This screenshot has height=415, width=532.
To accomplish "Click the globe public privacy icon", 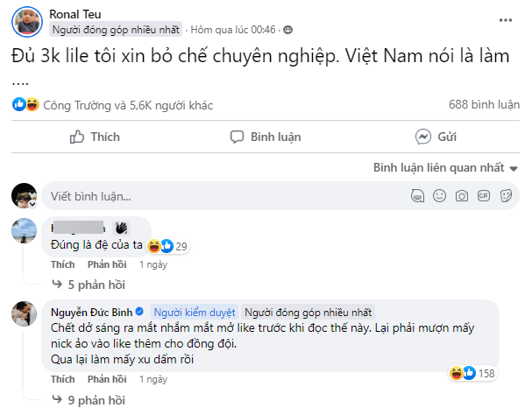I will point(288,30).
